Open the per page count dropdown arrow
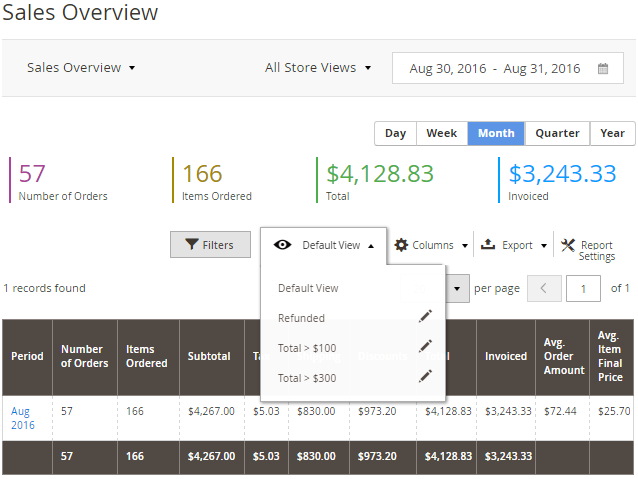Screen dimensions: 638x479 click(x=457, y=289)
